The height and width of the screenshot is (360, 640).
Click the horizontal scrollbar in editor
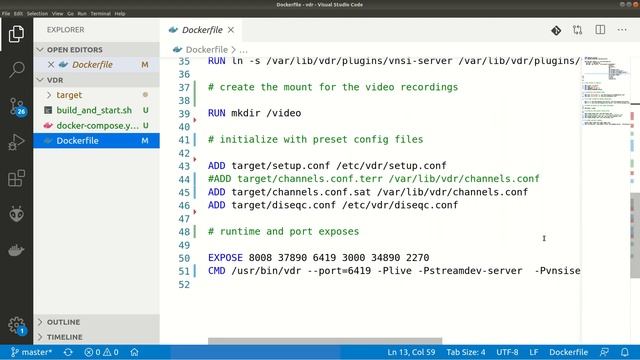pos(325,341)
